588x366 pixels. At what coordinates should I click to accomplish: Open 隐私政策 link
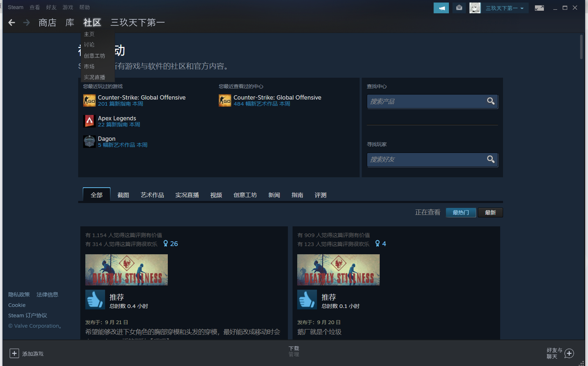coord(19,294)
